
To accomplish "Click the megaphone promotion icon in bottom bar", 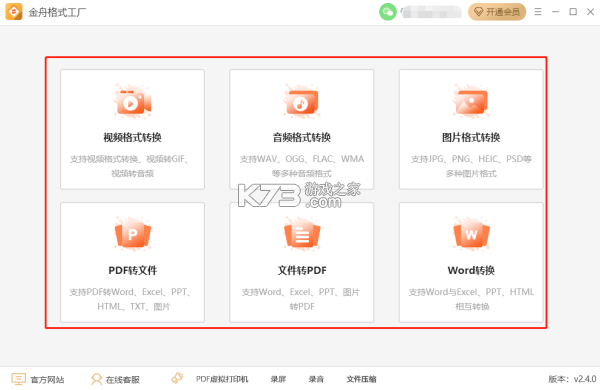I will [177, 378].
